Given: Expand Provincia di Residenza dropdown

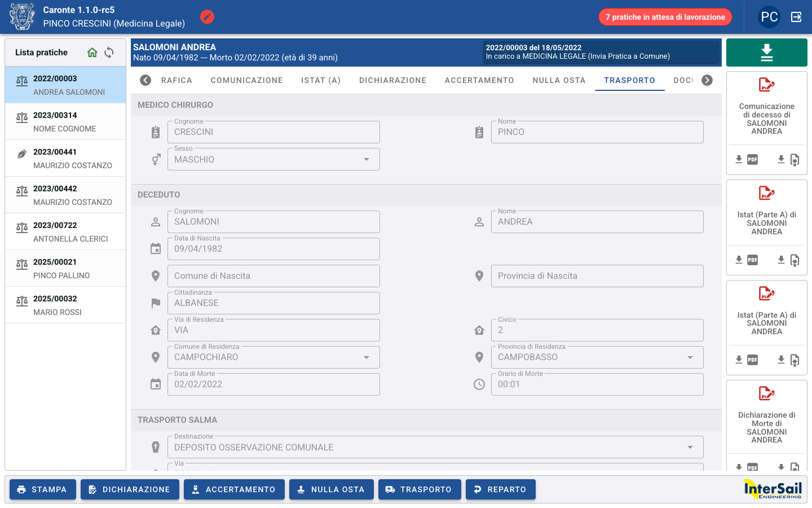Looking at the screenshot, I should coord(597,357).
